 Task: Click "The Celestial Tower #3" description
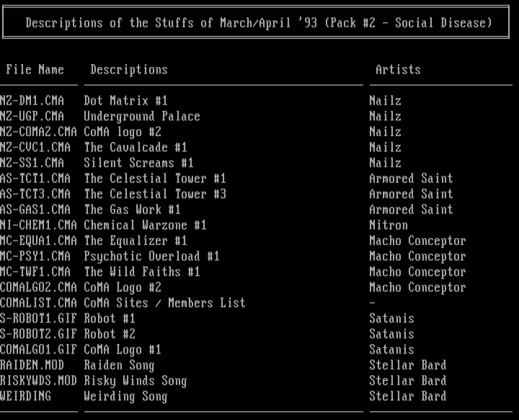155,194
